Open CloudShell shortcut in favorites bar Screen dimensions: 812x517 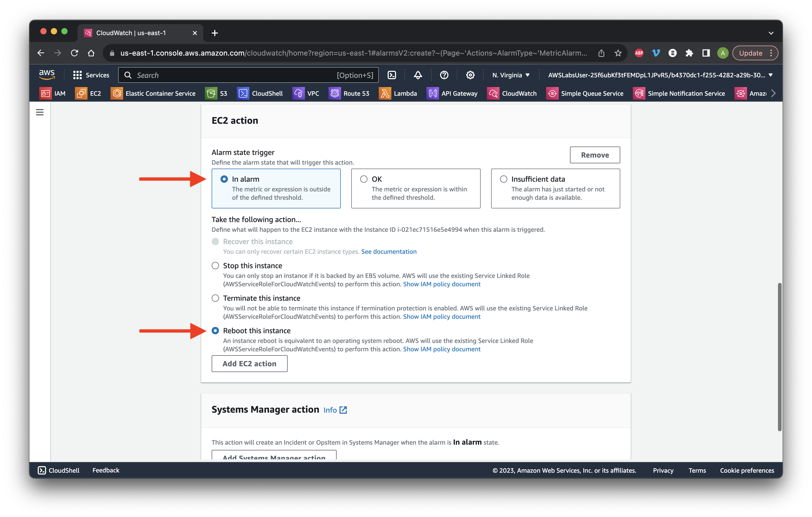coord(260,94)
